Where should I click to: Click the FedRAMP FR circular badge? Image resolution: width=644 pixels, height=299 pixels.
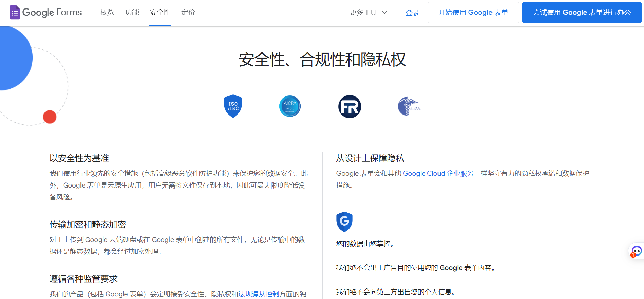click(x=350, y=107)
